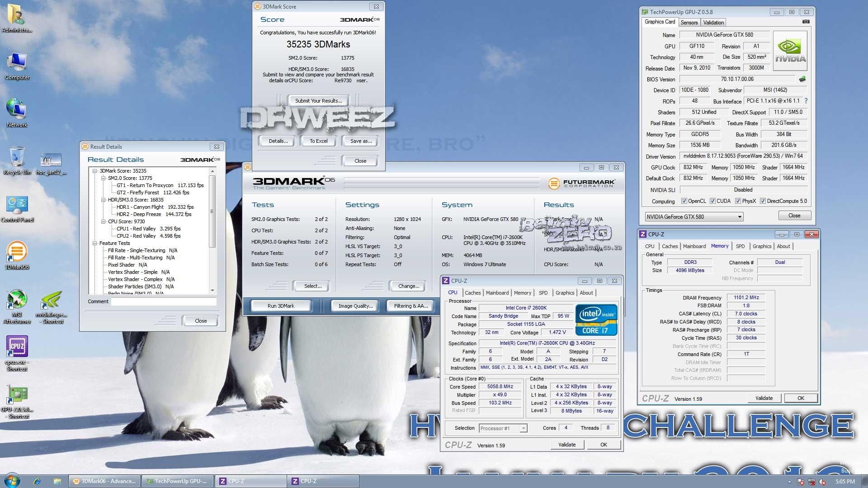This screenshot has width=868, height=488.
Task: Collapse the Feature Tests tree node
Action: [x=95, y=243]
